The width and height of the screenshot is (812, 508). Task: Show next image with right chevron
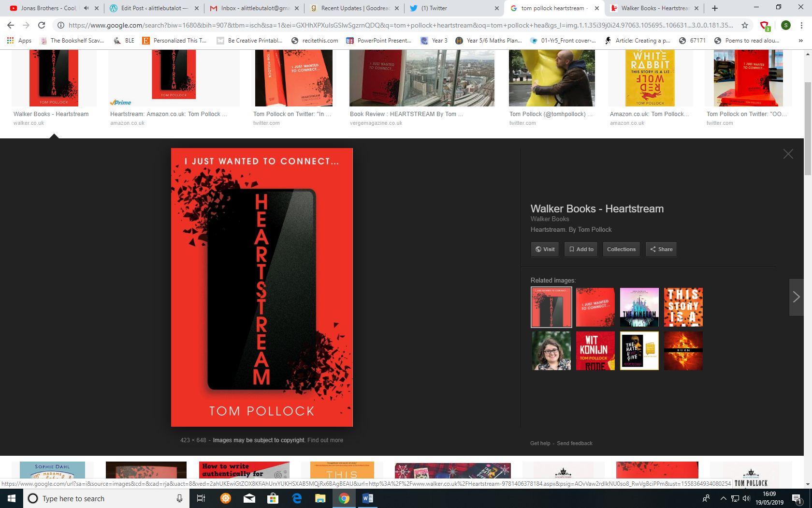click(796, 297)
